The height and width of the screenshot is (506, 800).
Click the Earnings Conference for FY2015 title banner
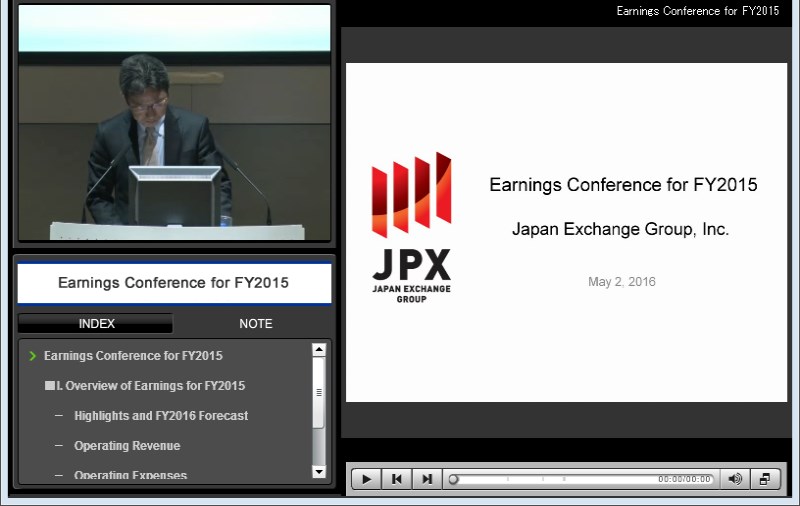(x=174, y=283)
